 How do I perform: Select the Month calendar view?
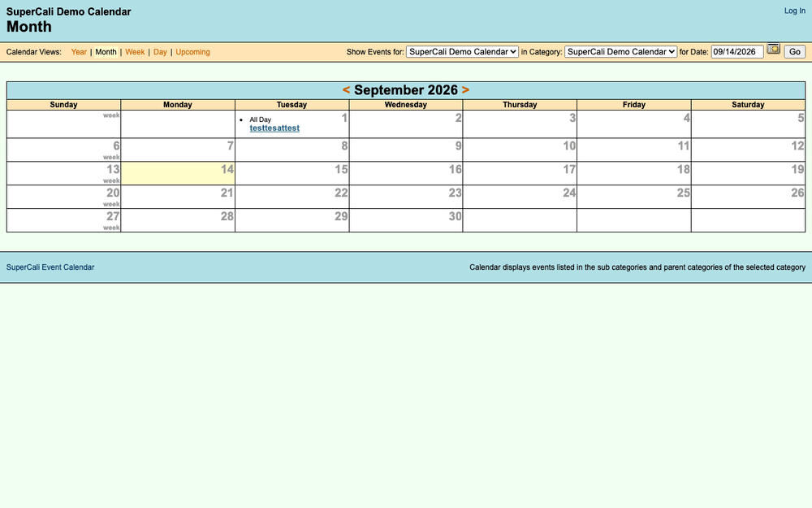coord(106,52)
